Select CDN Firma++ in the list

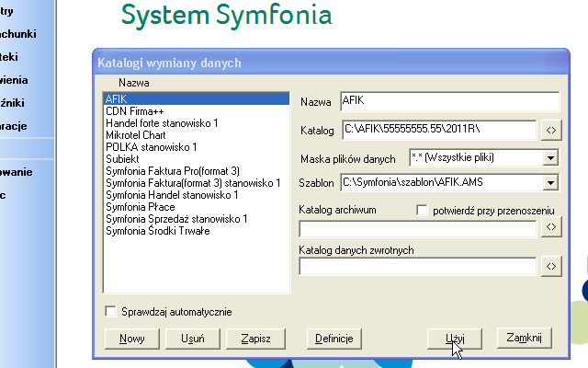click(x=197, y=111)
